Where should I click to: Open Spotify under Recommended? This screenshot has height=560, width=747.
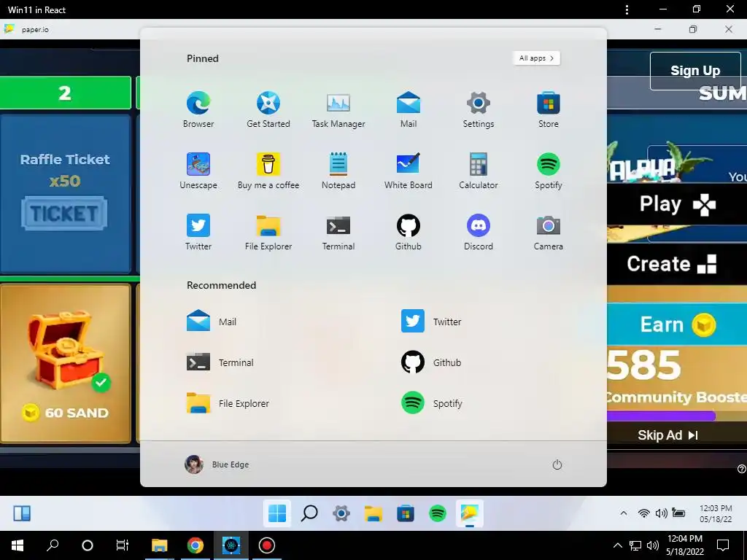click(432, 403)
